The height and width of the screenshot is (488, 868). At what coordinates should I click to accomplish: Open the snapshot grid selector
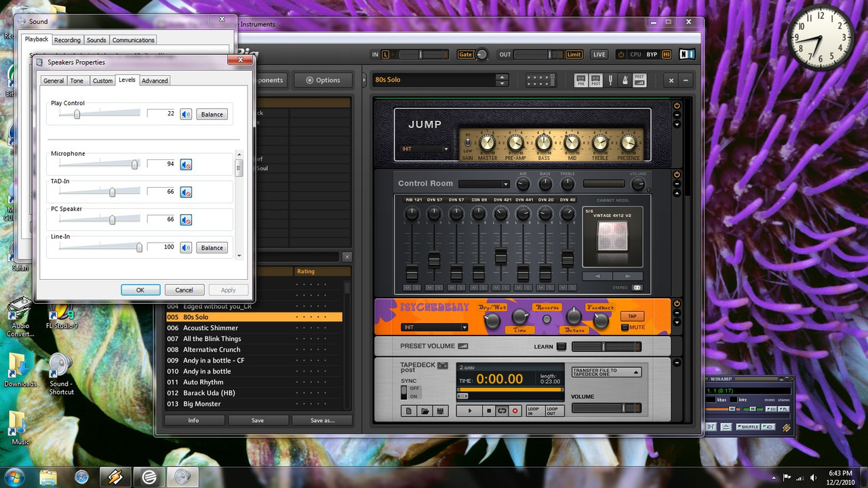click(x=540, y=80)
